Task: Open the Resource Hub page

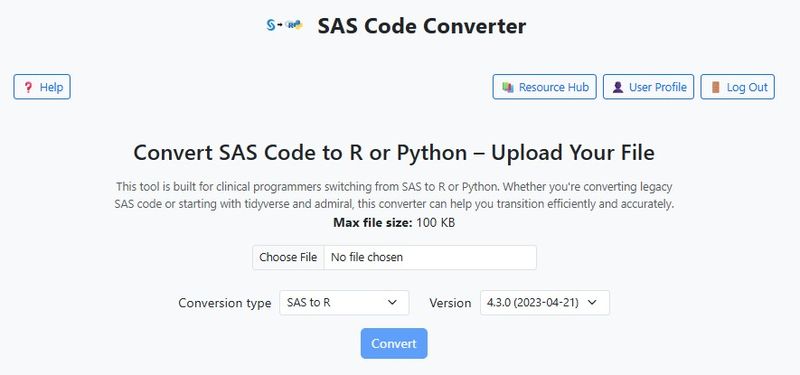Action: coord(544,87)
